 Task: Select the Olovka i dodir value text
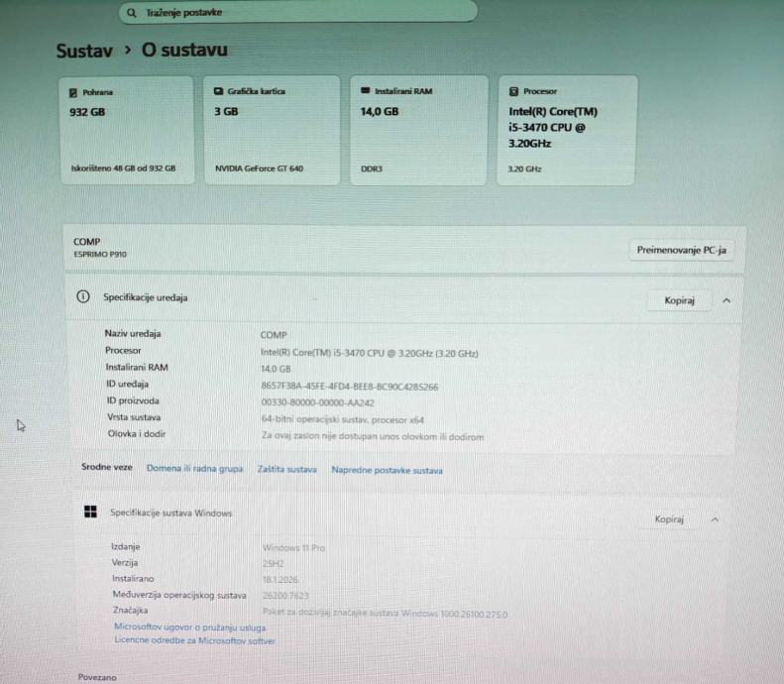373,436
